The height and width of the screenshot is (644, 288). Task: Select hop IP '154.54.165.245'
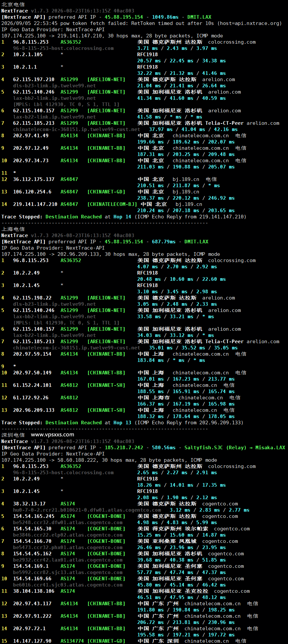(34, 516)
